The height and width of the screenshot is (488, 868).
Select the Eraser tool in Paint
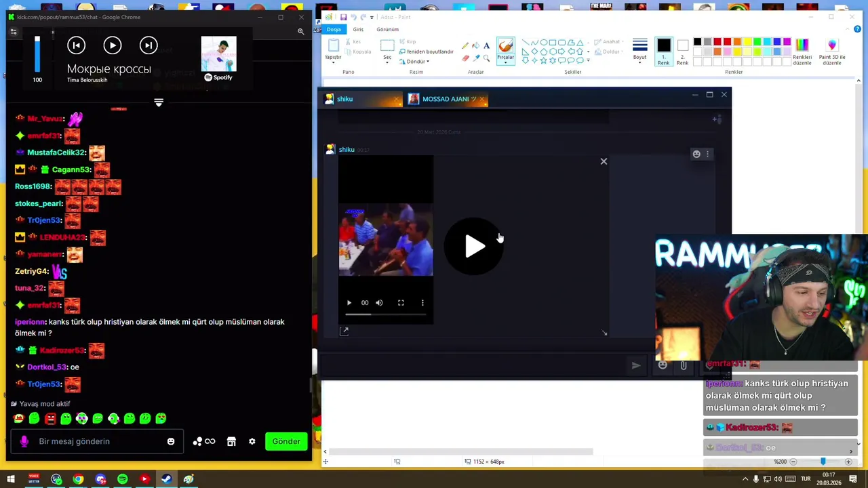click(x=465, y=58)
